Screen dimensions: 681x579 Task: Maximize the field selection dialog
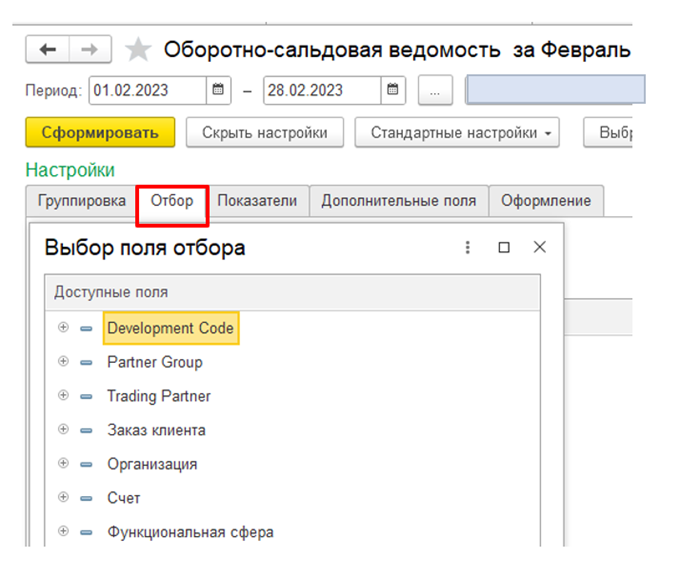coord(504,247)
